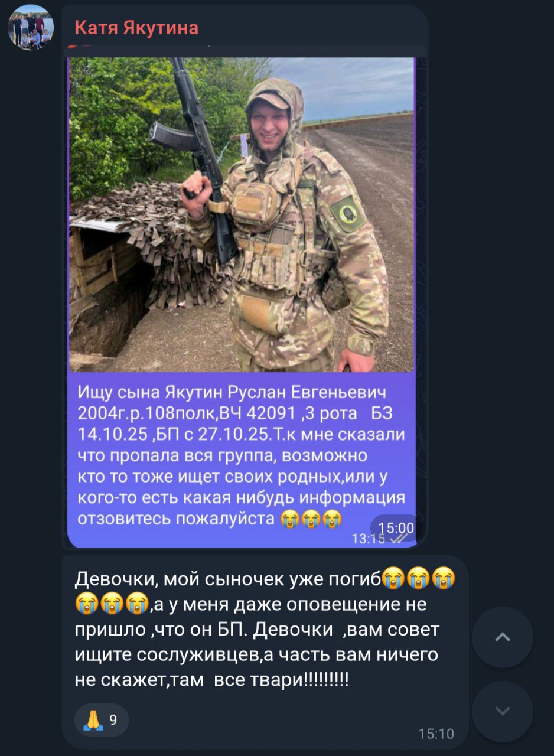The image size is (554, 756).
Task: Tap the praying hands emoji icon
Action: 93,720
